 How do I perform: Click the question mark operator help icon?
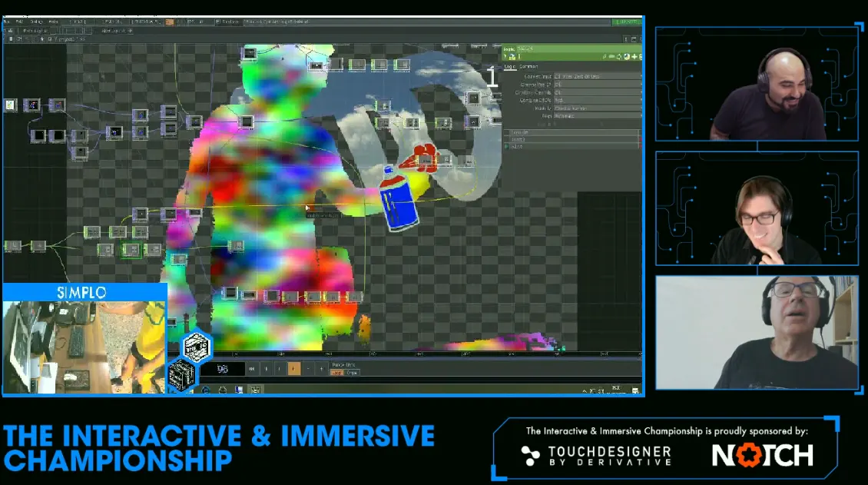[505, 56]
